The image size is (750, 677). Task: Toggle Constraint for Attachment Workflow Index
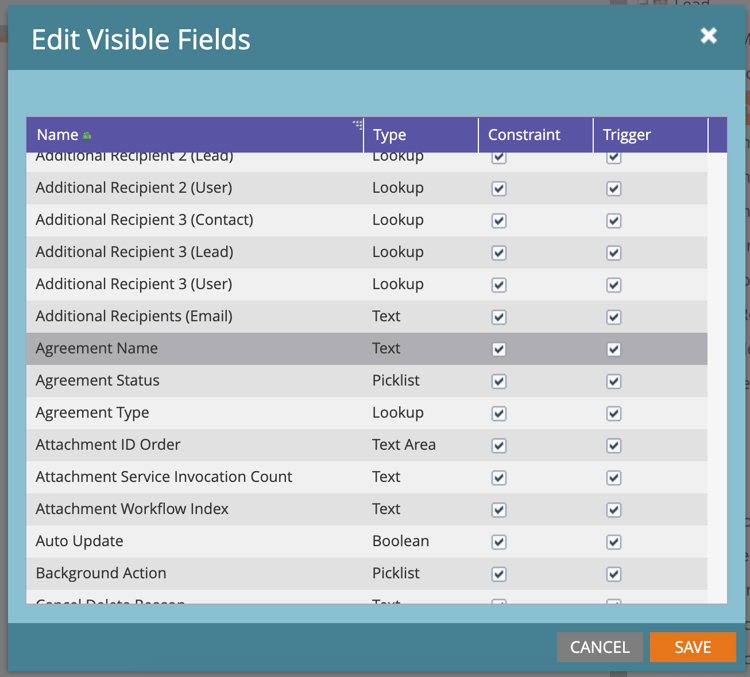(x=499, y=510)
